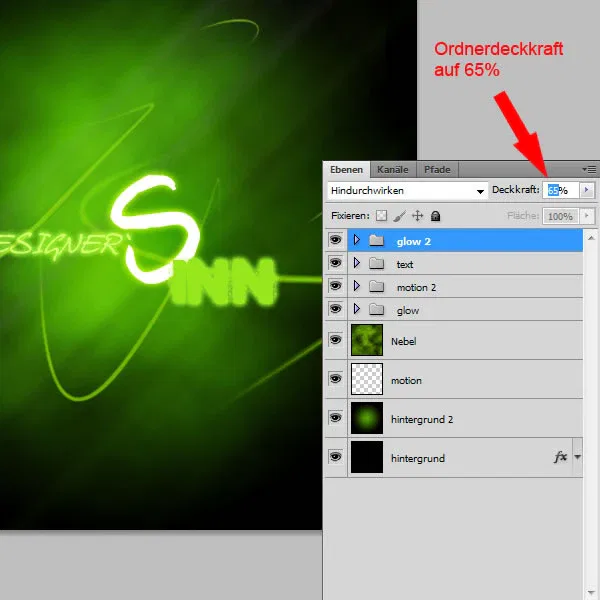Open the layers panel options menu icon
The height and width of the screenshot is (600, 600).
pos(589,169)
